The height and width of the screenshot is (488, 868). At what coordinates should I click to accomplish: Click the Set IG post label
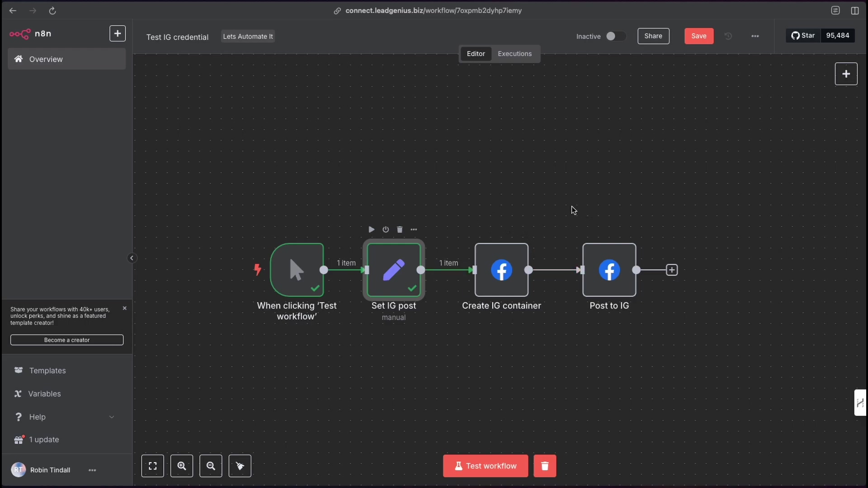pyautogui.click(x=394, y=305)
